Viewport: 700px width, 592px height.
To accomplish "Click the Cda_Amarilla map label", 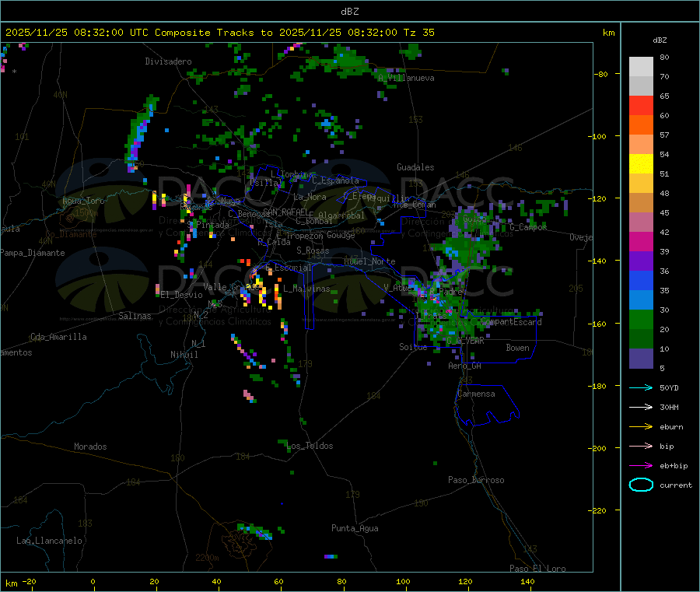I will pos(58,337).
